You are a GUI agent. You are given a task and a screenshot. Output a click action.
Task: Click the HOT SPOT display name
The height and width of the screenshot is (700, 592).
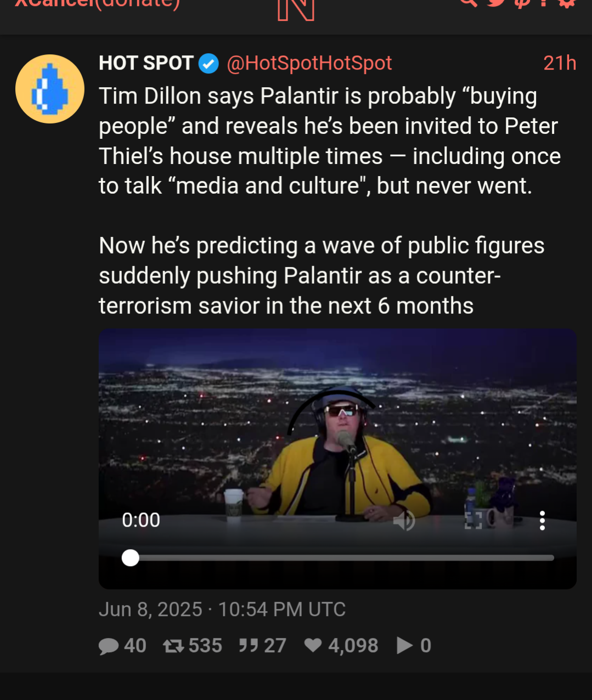pyautogui.click(x=146, y=63)
